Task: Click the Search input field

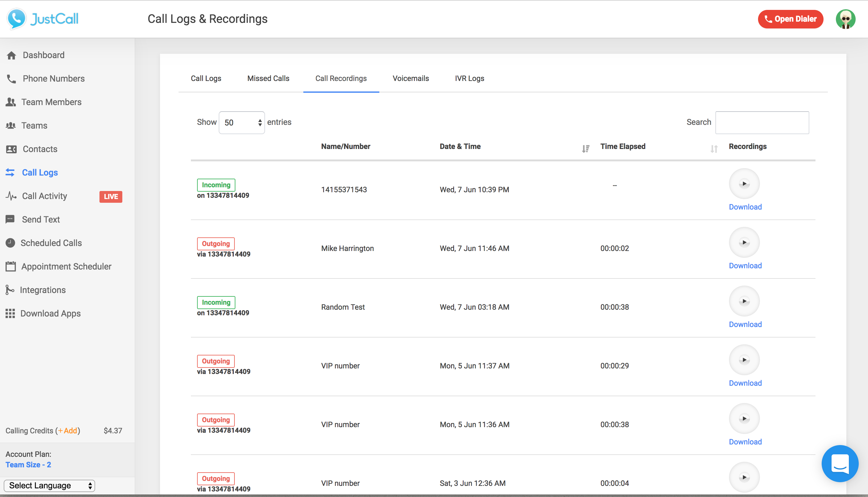Action: click(762, 122)
